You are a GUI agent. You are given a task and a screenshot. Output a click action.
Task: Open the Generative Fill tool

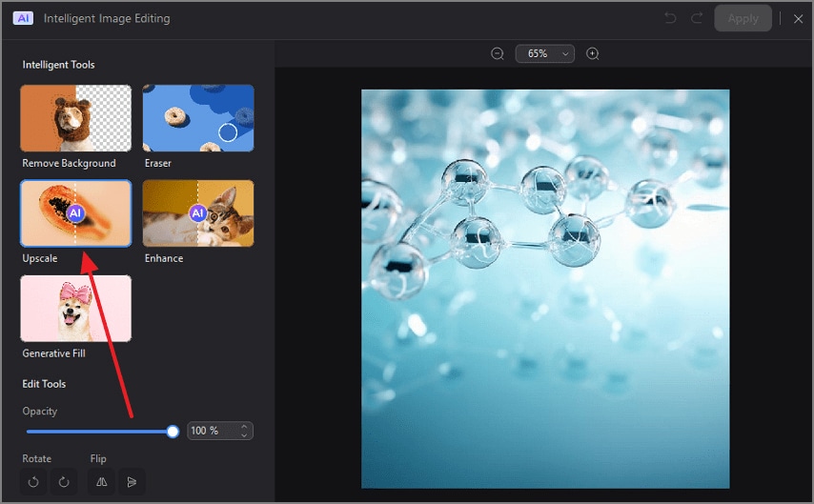[x=76, y=309]
